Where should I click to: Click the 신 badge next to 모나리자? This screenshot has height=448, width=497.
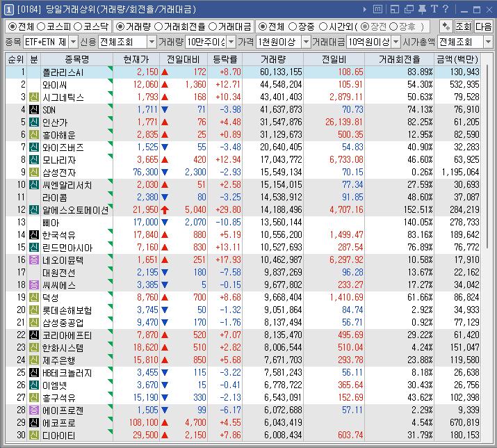(x=34, y=159)
